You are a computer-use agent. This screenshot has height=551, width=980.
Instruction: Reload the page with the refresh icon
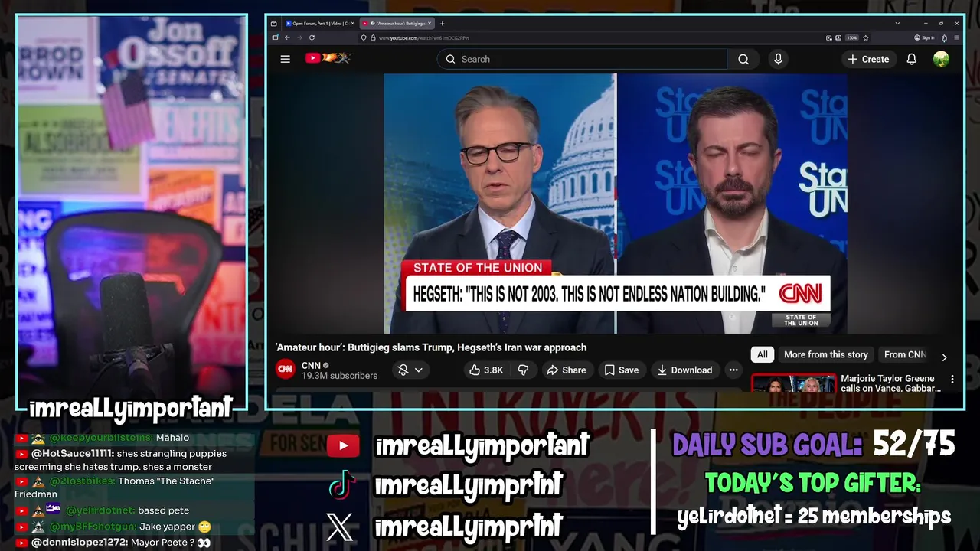(312, 37)
